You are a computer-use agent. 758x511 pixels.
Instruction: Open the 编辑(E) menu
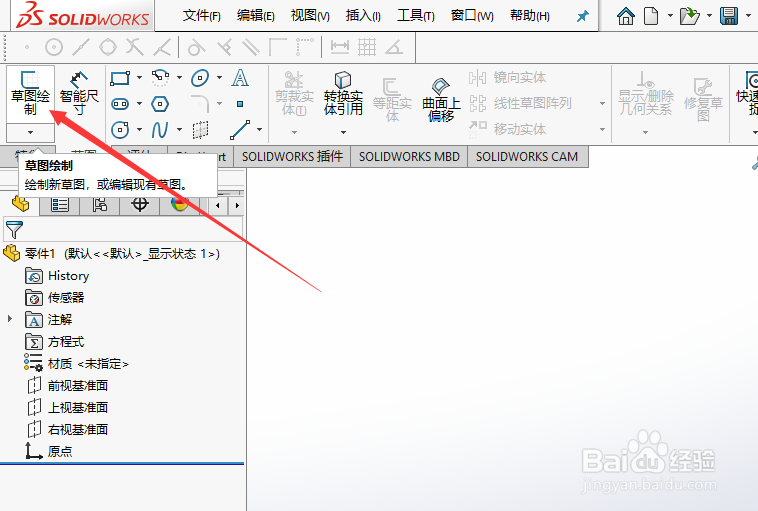256,16
